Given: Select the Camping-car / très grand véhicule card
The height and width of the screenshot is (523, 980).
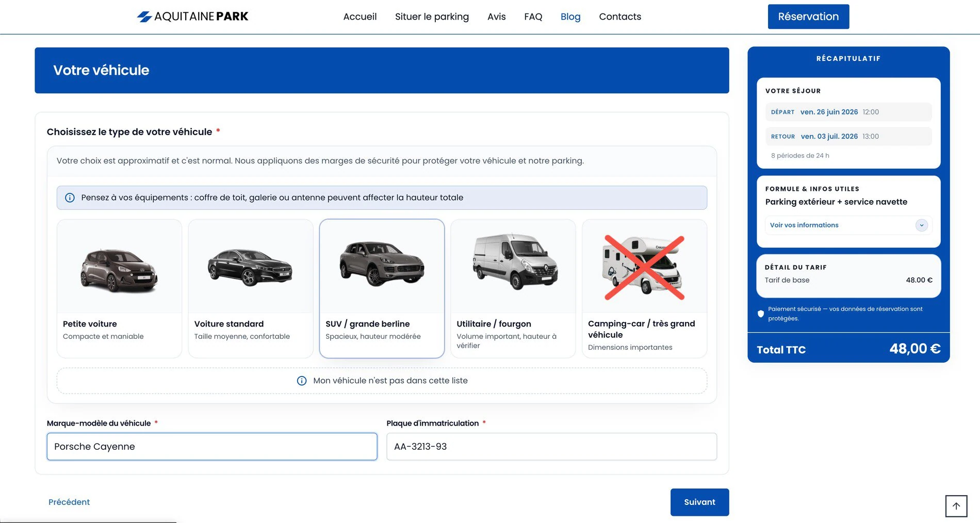Looking at the screenshot, I should 644,288.
